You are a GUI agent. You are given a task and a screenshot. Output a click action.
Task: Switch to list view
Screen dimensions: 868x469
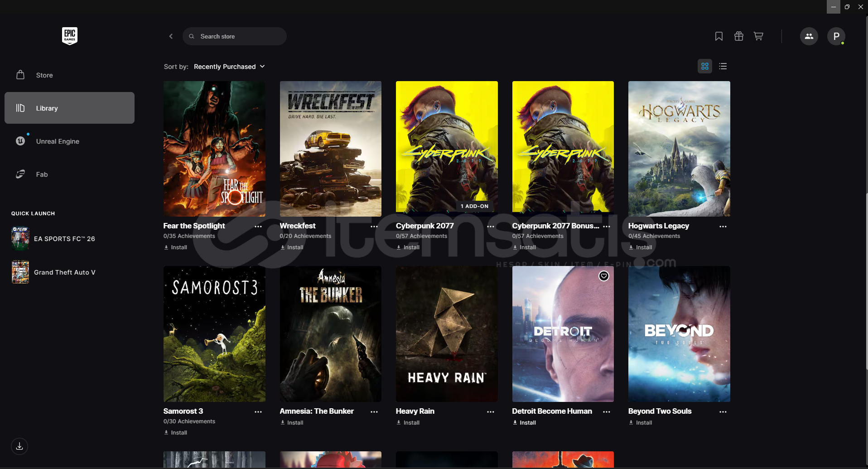[x=723, y=66]
